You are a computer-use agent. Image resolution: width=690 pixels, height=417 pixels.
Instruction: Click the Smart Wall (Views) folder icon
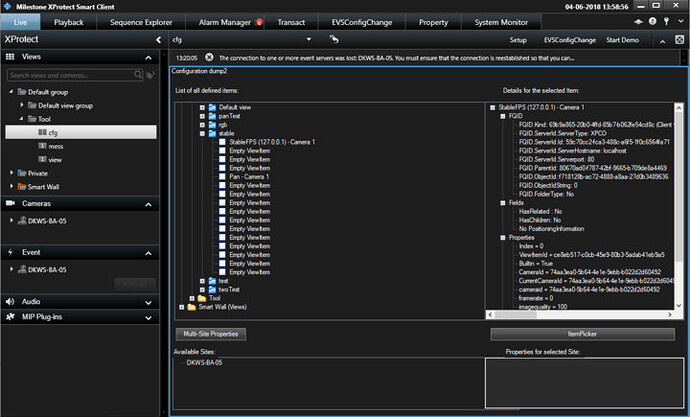(x=191, y=307)
